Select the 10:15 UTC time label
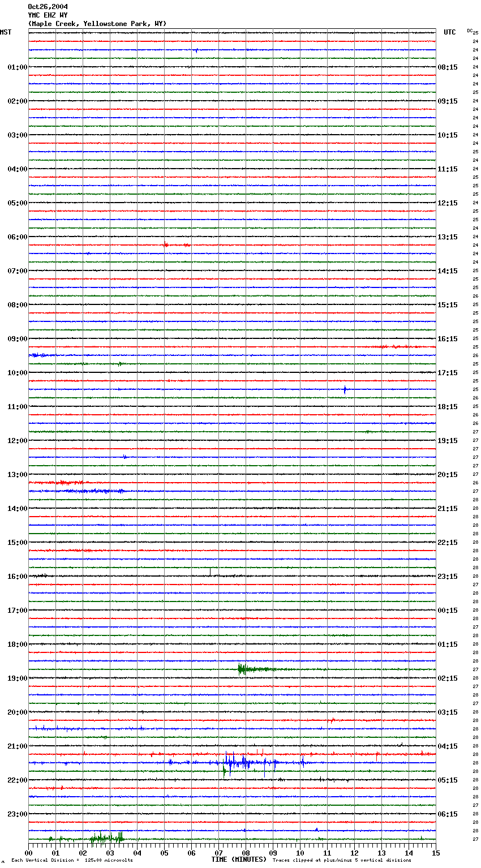Viewport: 481px width, 868px height. click(x=448, y=135)
